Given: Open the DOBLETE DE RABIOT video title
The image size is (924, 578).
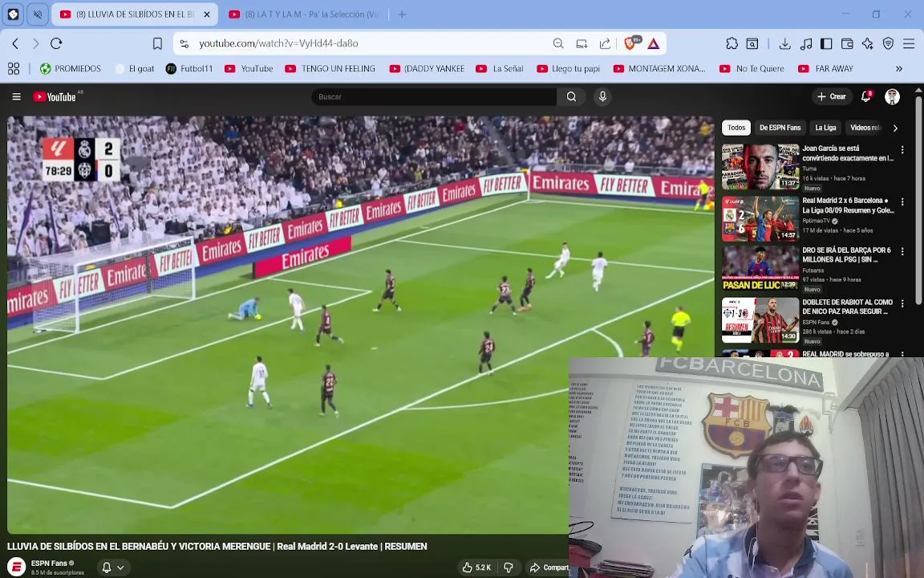Looking at the screenshot, I should pos(847,307).
